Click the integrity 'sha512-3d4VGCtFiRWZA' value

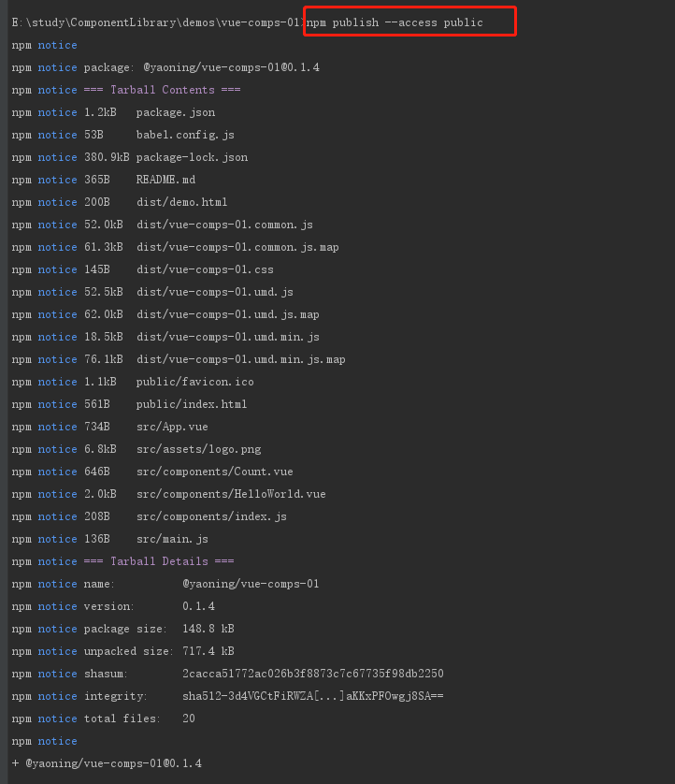coord(313,696)
